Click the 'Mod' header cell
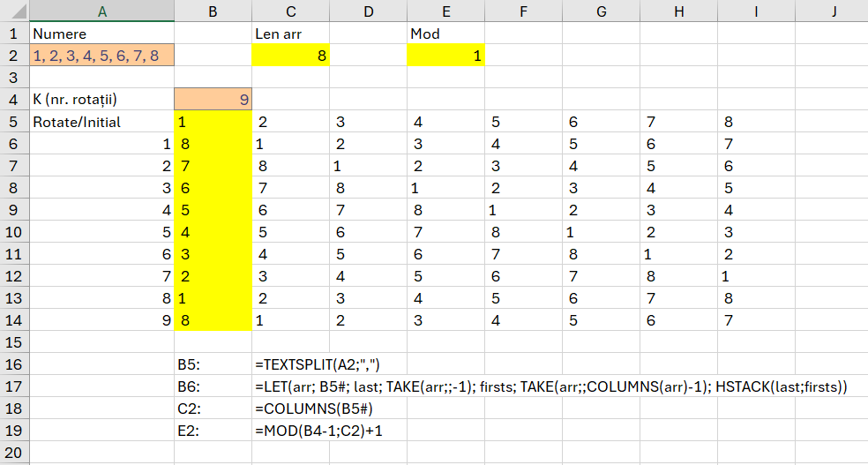 point(445,34)
